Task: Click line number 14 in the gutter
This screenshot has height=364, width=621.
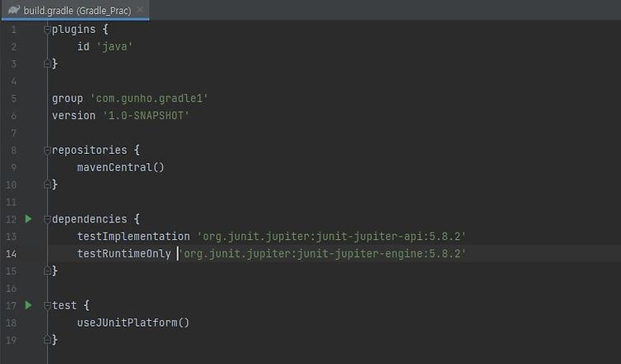Action: click(x=11, y=254)
